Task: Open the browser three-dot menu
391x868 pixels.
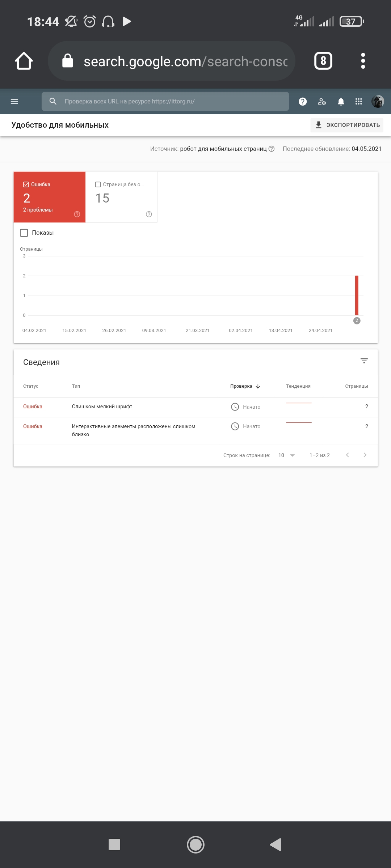Action: point(363,61)
